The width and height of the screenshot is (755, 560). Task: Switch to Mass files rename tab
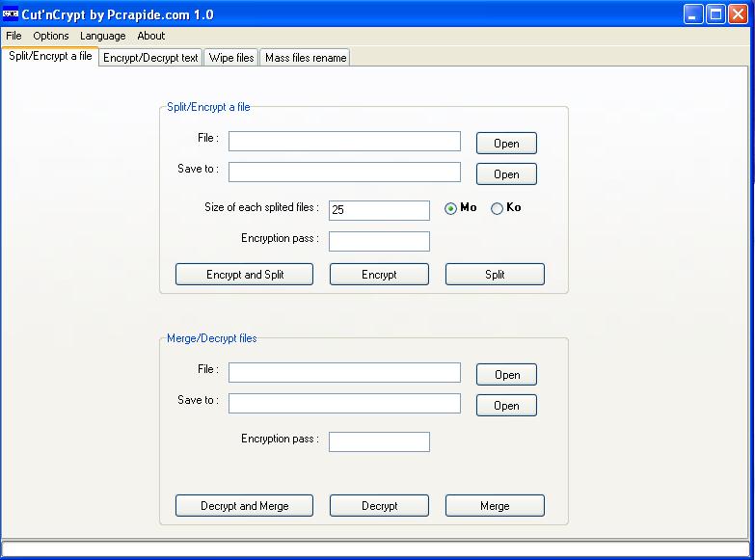[306, 58]
